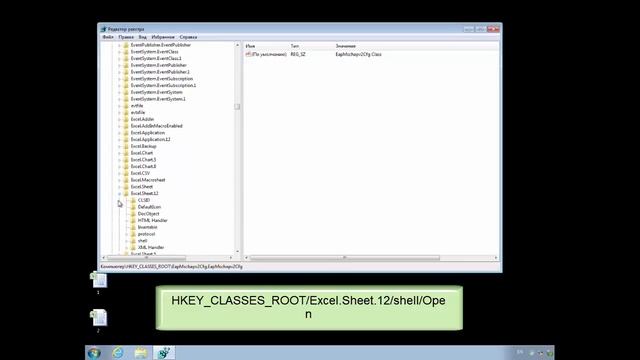Open the Файл menu

coord(108,37)
